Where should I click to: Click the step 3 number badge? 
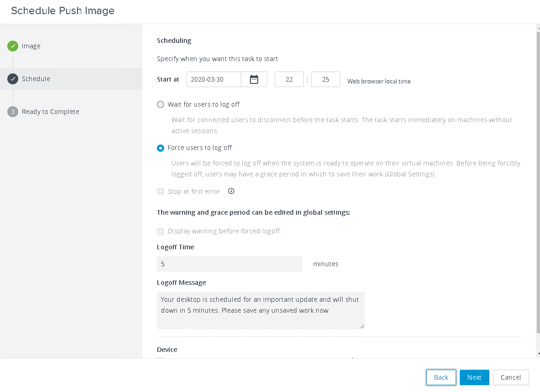pos(13,112)
